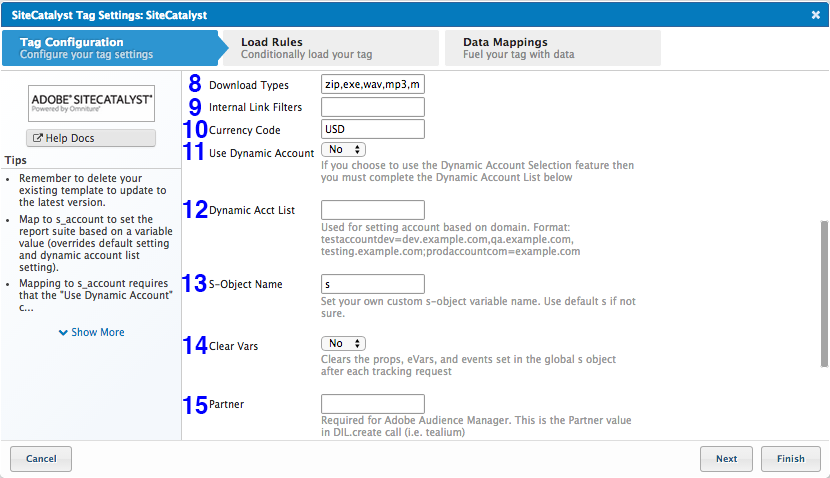The width and height of the screenshot is (830, 478).
Task: Click the Partner input field
Action: point(373,404)
